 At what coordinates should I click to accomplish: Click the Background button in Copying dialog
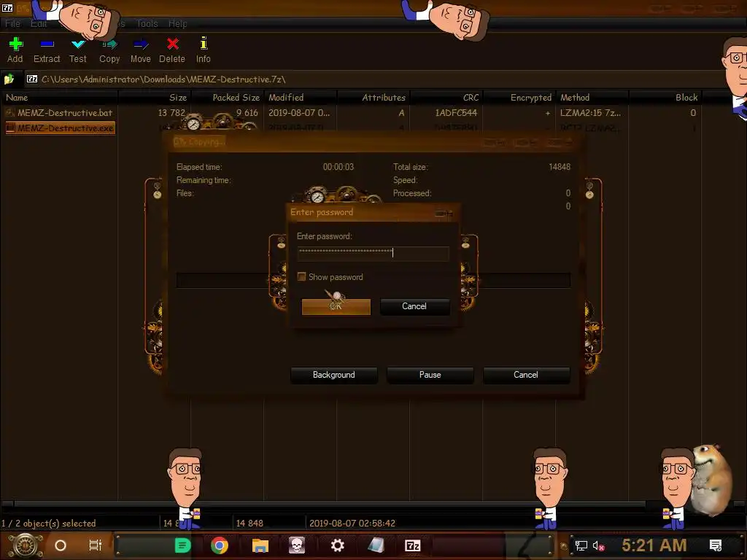click(333, 375)
